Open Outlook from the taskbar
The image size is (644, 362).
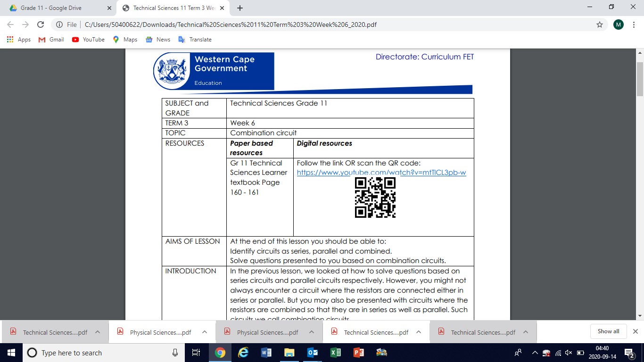(x=313, y=353)
